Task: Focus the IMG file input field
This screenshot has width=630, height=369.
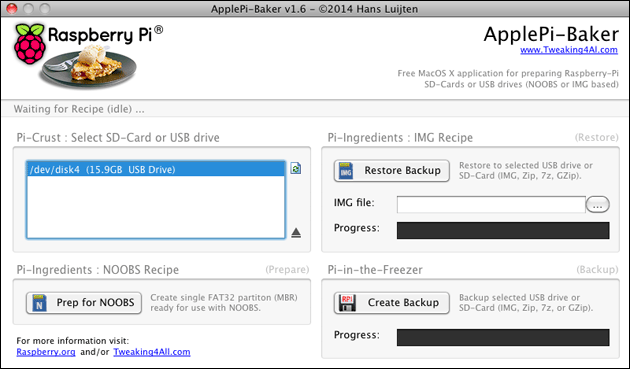Action: [x=491, y=205]
